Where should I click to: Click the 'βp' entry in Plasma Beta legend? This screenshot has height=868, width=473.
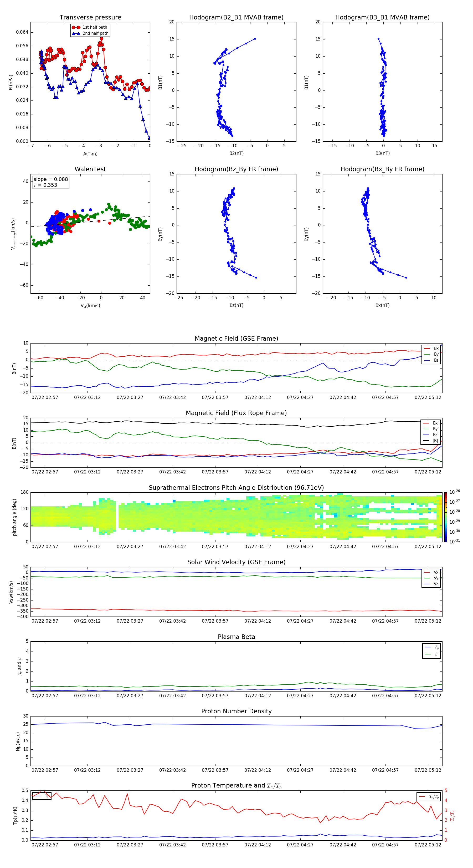tap(432, 647)
